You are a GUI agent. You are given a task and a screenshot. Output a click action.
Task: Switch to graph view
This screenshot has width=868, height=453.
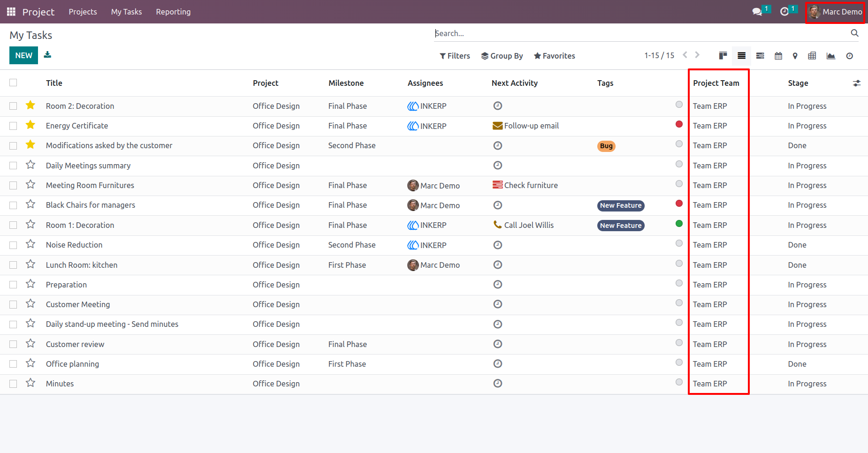[x=831, y=56]
